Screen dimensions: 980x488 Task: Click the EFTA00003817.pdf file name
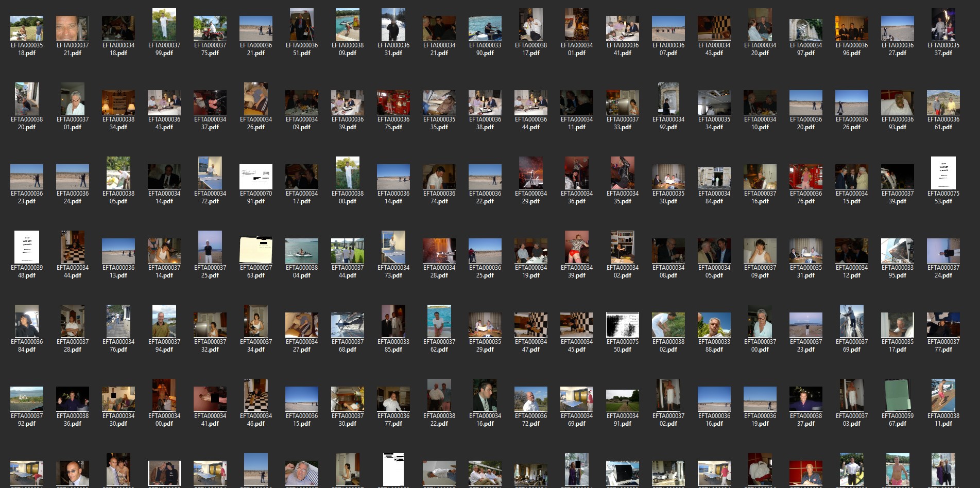pyautogui.click(x=531, y=49)
